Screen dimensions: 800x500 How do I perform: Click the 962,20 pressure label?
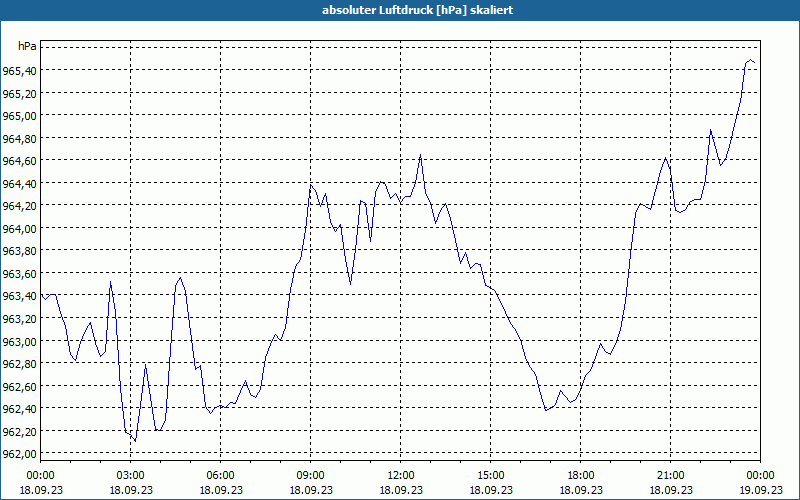19,431
